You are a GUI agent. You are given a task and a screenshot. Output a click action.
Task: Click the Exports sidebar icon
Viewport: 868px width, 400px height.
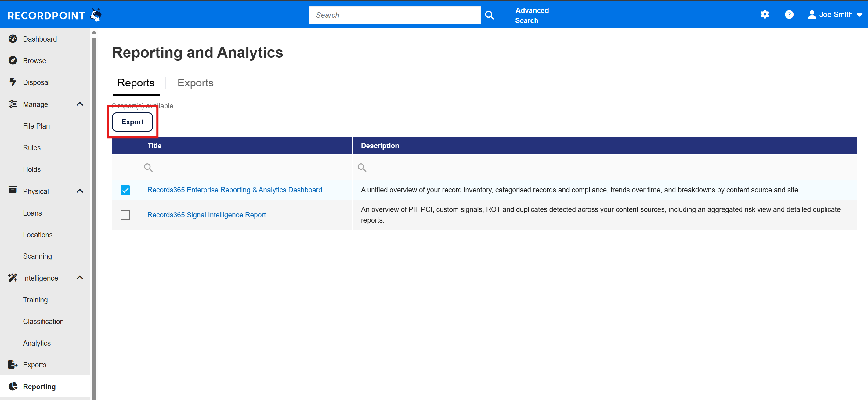[13, 364]
